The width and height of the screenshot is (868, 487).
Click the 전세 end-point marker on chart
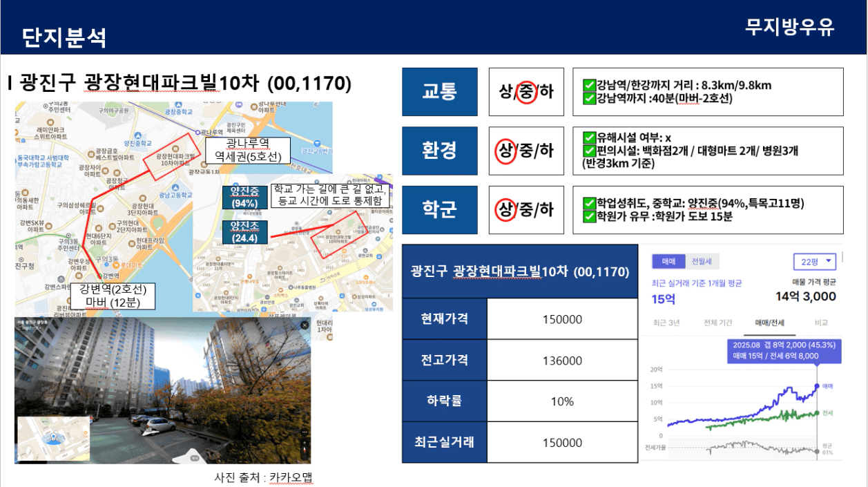[817, 413]
